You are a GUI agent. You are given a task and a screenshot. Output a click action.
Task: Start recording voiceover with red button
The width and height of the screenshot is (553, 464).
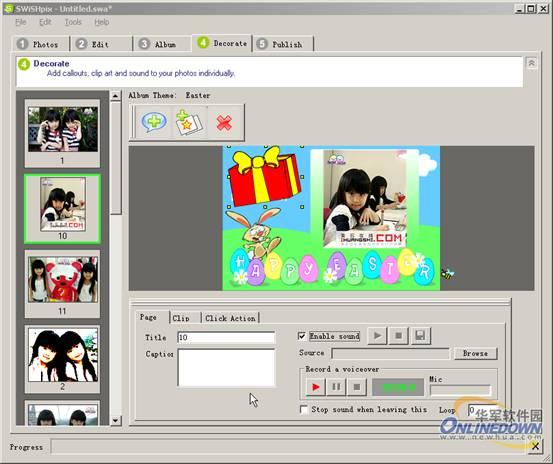pos(315,387)
